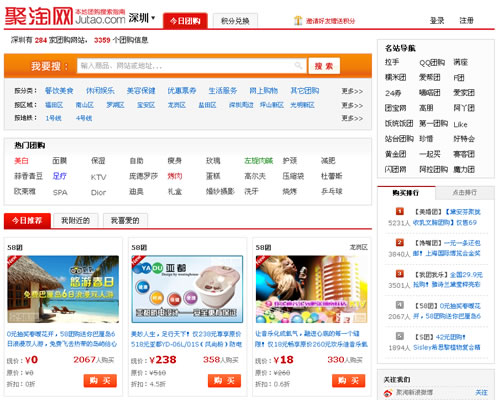Select 1号线 metro filter

click(53, 118)
